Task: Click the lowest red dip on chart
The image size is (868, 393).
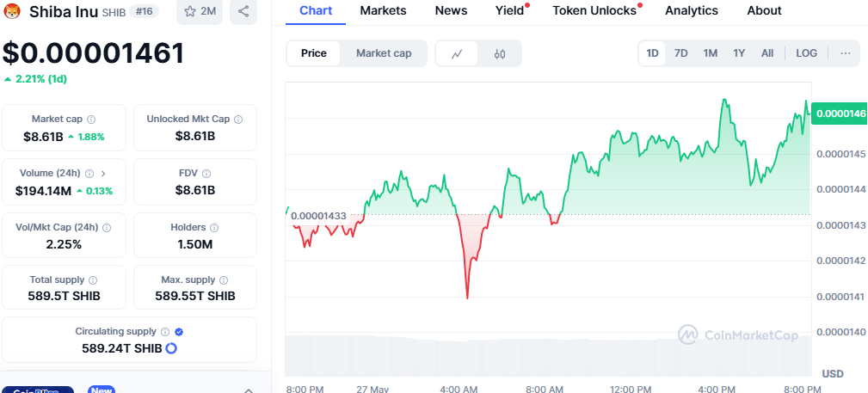Action: [467, 297]
